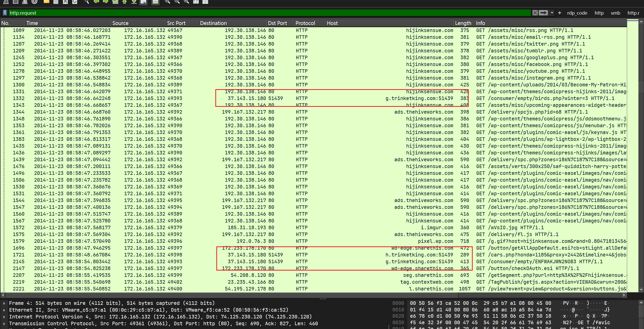Expand Internet Protocol Version 4 row
The width and height of the screenshot is (644, 329).
click(4, 317)
